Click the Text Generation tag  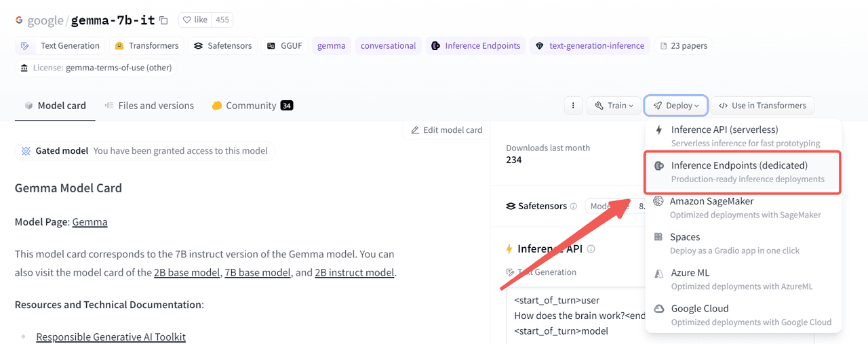point(61,46)
